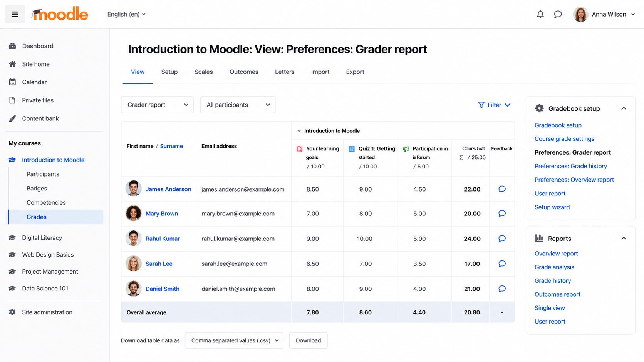
Task: Click the Quiz 1 quiz icon
Action: click(352, 149)
